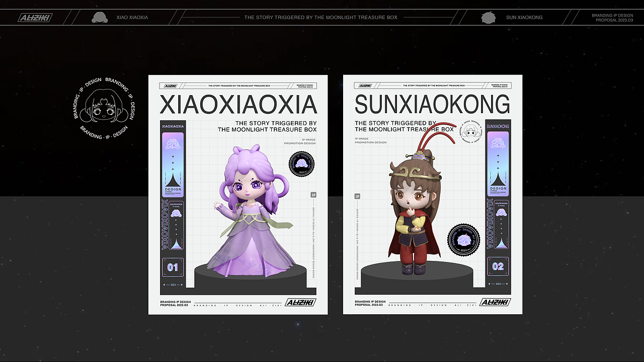Click the '01' number box on Xiaoxiaoxia poster
The width and height of the screenshot is (644, 362).
click(x=173, y=267)
